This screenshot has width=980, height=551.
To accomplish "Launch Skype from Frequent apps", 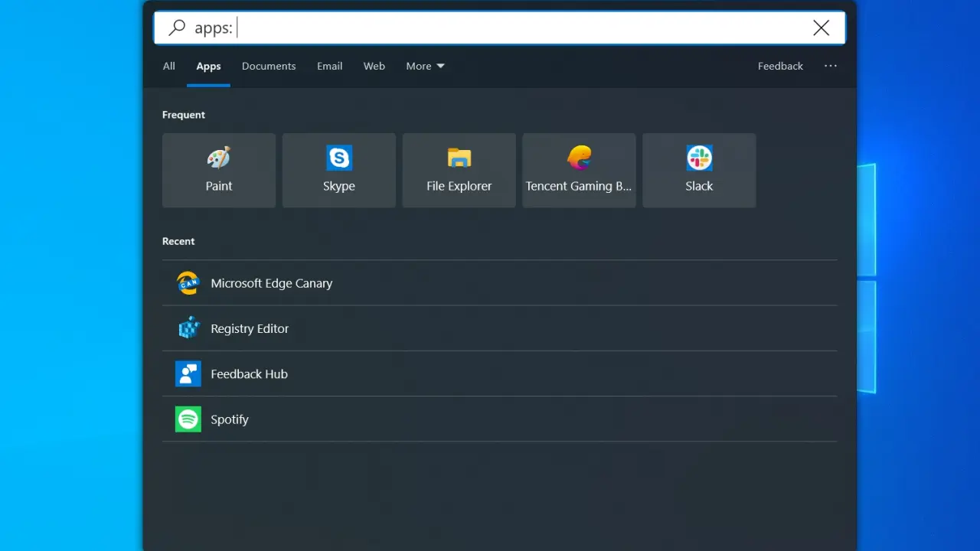I will [339, 170].
